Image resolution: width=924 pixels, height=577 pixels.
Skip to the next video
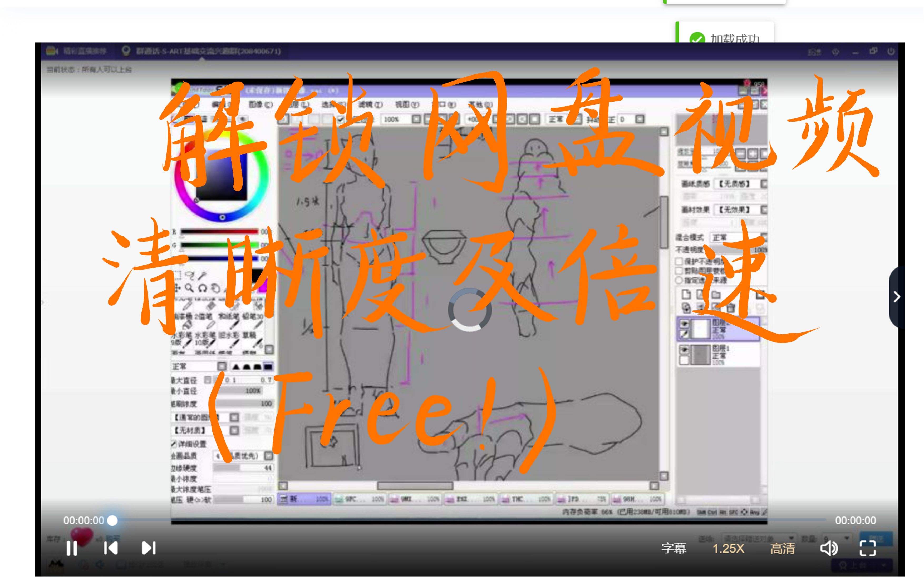[x=149, y=548]
